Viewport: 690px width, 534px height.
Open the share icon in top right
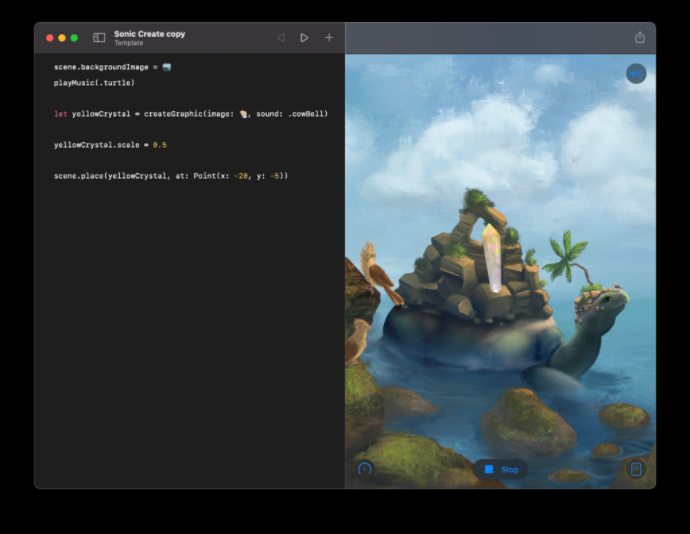click(640, 37)
